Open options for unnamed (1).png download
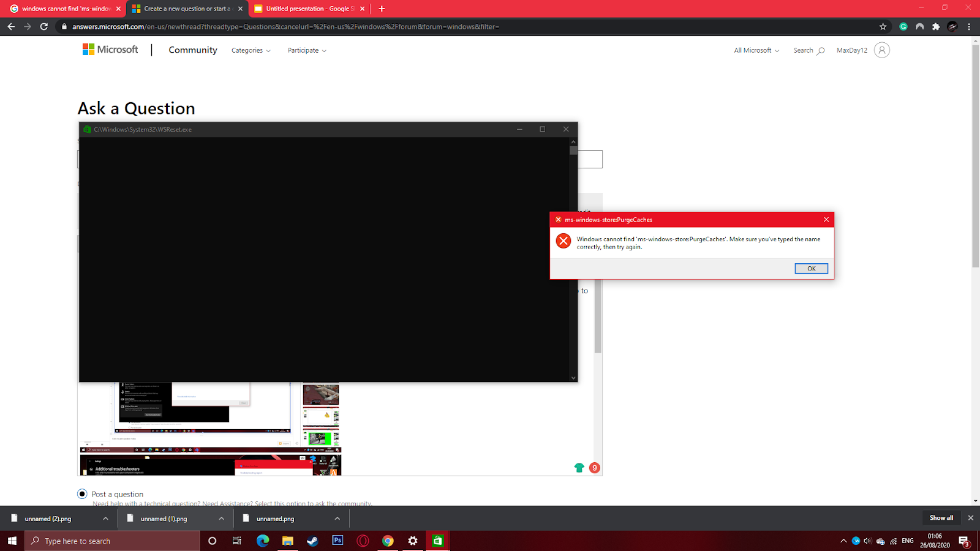 click(221, 519)
